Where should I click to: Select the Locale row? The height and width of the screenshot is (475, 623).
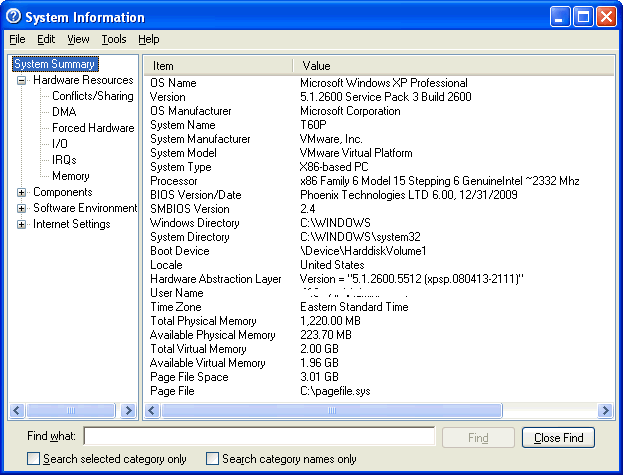(x=379, y=265)
